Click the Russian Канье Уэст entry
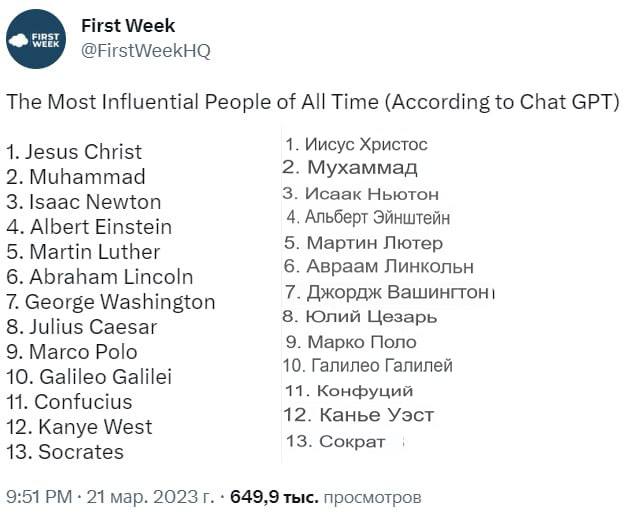632x514 pixels. (359, 415)
